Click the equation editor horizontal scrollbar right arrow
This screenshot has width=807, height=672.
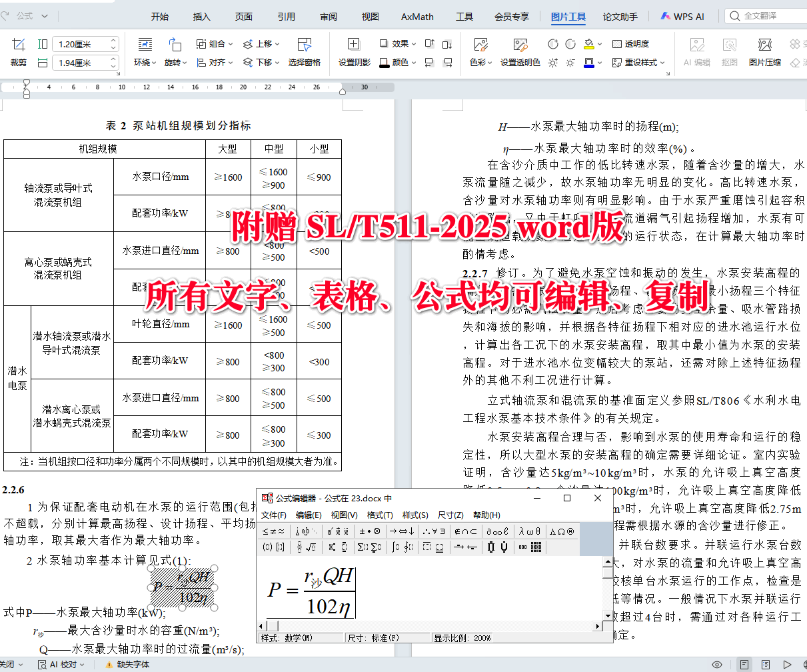598,625
